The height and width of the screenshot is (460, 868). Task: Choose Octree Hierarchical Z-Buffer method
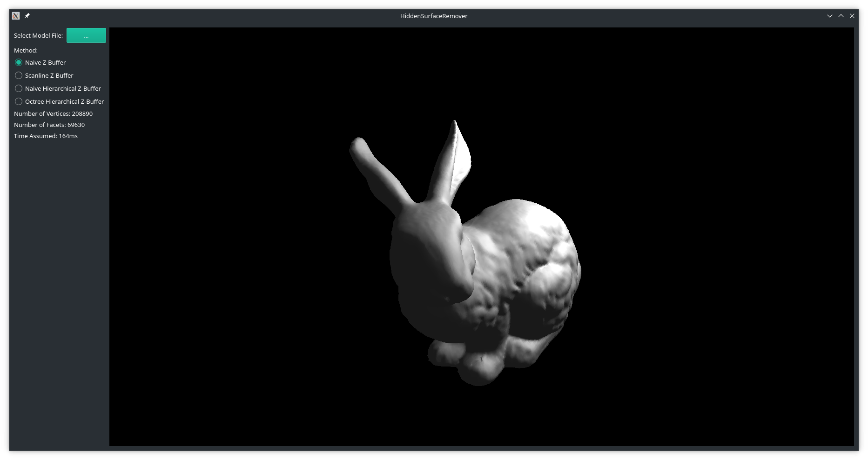(x=60, y=101)
